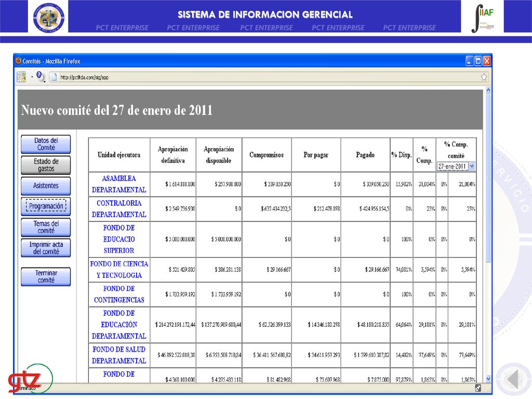The height and width of the screenshot is (399, 532).
Task: Click the Unidad ejecutora column header
Action: pos(119,155)
